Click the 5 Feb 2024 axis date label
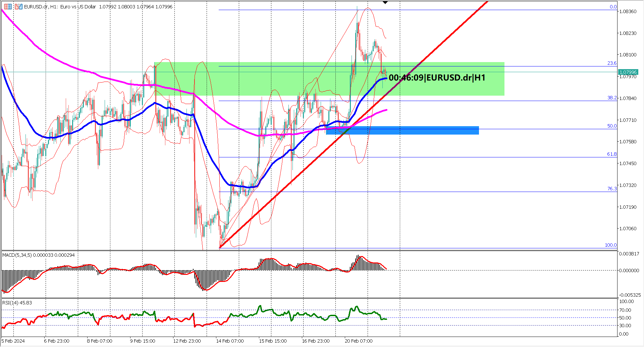 pyautogui.click(x=12, y=341)
